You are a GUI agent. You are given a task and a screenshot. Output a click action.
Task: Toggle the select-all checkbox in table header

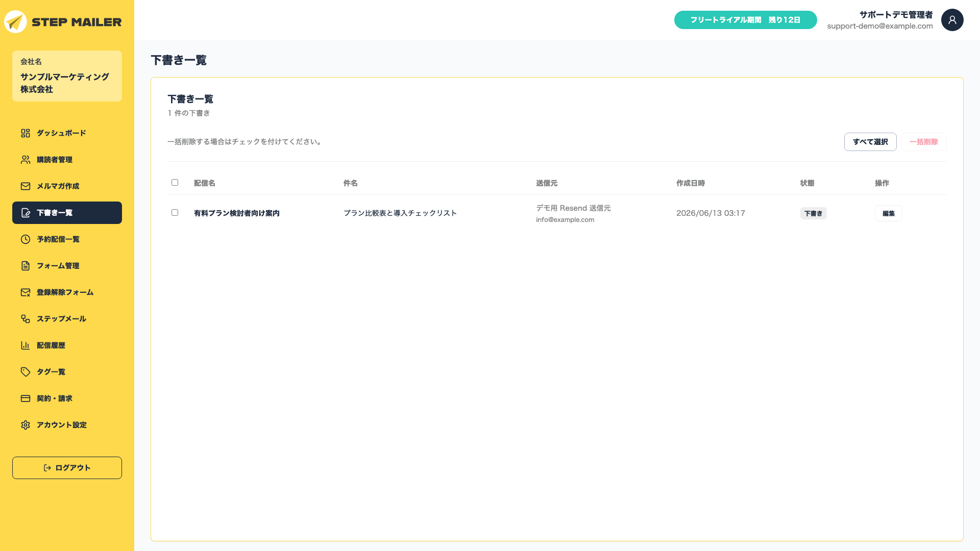[x=175, y=183]
